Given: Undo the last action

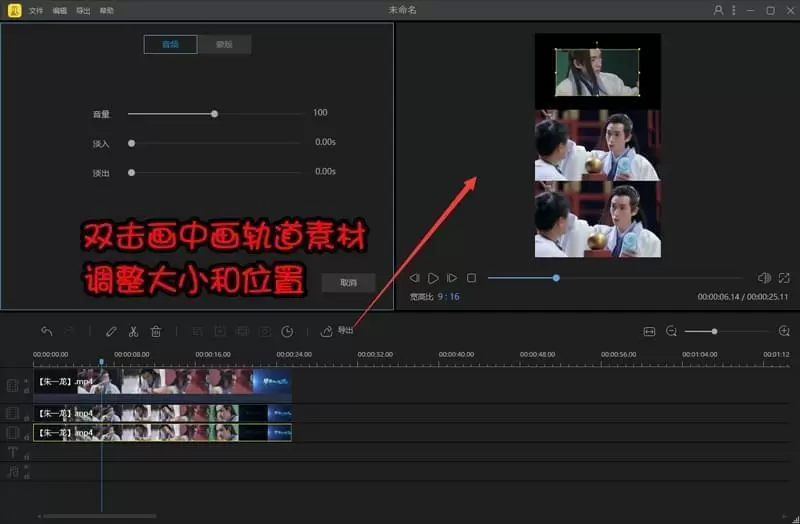Looking at the screenshot, I should 46,331.
